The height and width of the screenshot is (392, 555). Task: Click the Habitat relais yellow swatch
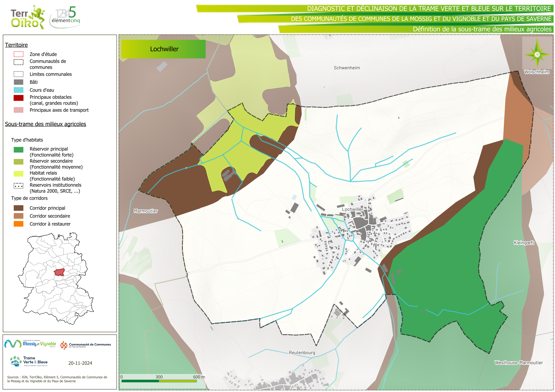coord(18,174)
